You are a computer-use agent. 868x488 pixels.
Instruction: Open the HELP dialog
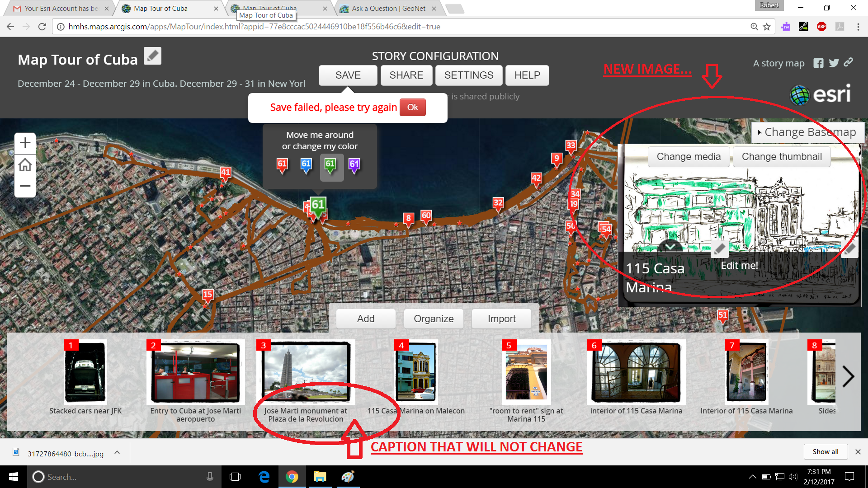(x=527, y=75)
